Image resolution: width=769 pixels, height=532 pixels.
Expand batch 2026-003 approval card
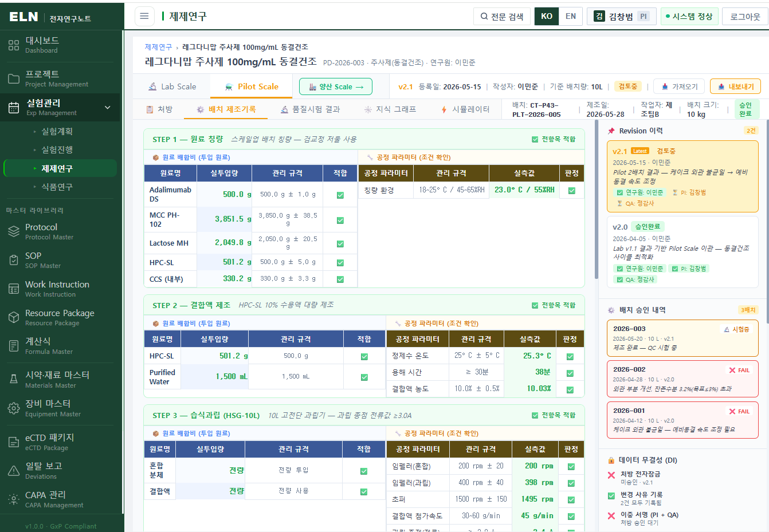[x=682, y=338]
